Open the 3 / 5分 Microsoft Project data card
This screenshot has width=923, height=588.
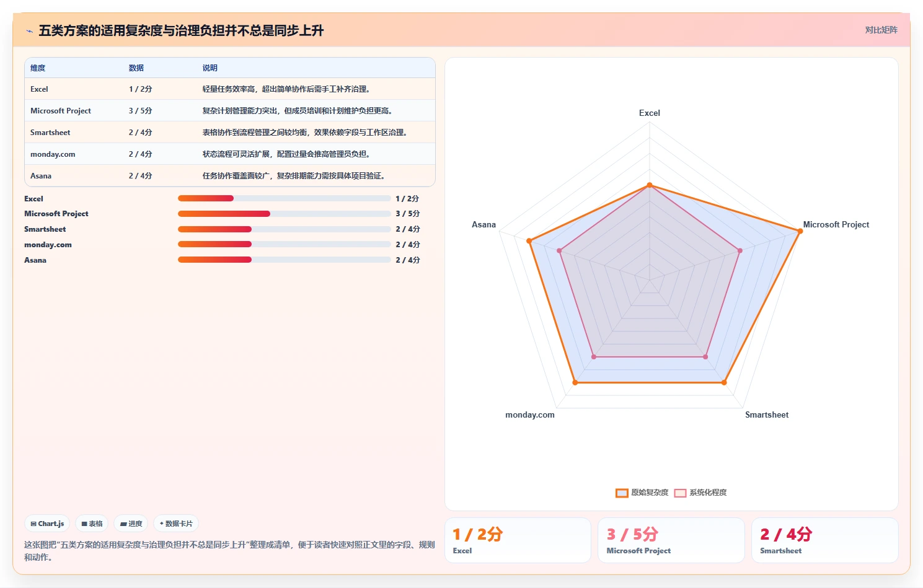tap(671, 540)
